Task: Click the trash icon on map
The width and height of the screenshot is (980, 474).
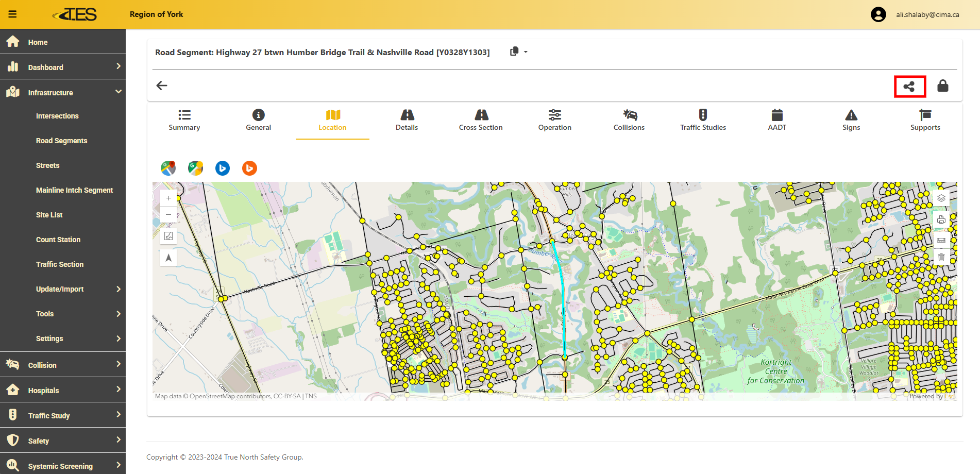Action: coord(941,257)
